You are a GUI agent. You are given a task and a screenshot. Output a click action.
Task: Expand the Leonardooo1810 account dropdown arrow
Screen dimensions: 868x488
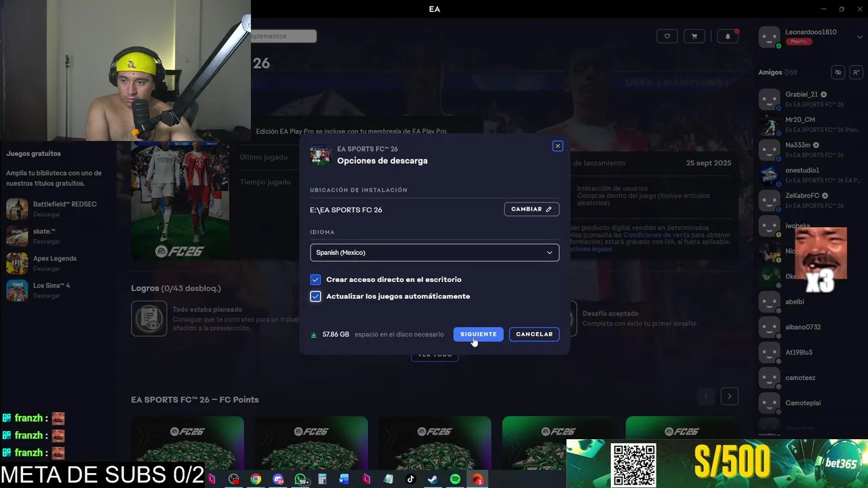860,37
